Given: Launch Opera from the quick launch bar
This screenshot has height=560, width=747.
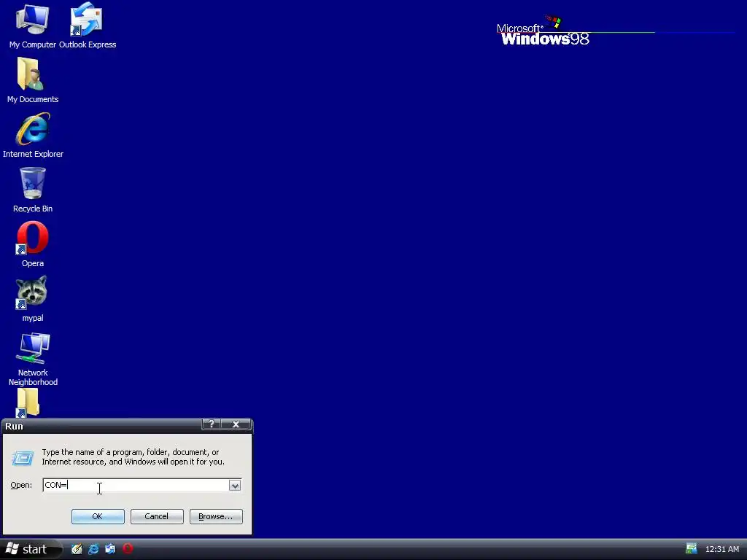Looking at the screenshot, I should (x=127, y=548).
